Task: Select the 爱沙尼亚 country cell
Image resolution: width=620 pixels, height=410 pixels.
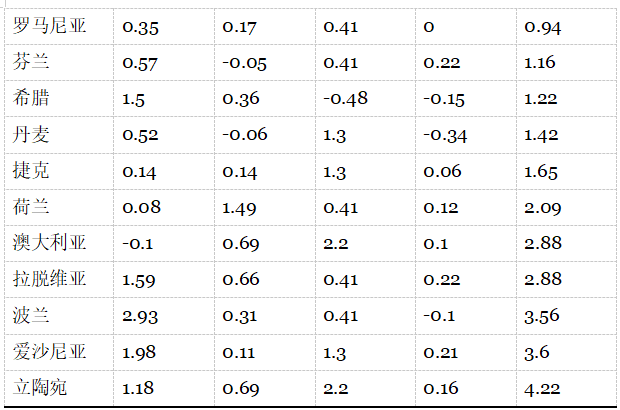Action: click(x=50, y=351)
